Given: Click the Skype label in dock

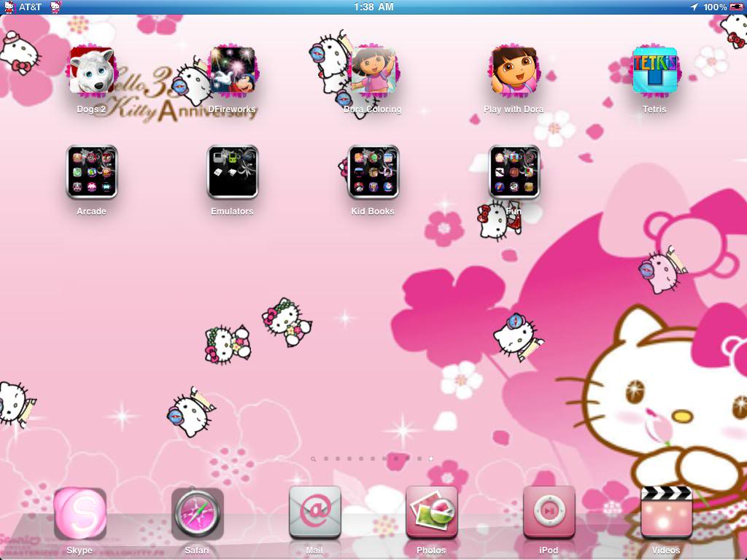Looking at the screenshot, I should (79, 551).
